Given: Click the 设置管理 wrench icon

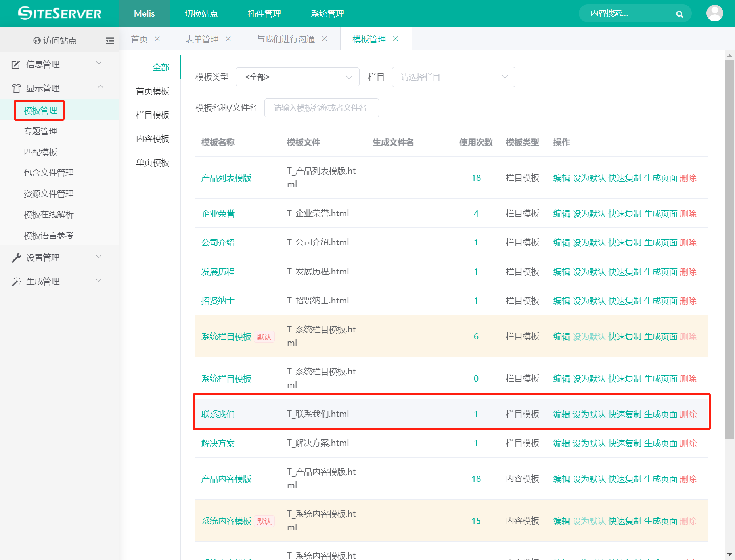Looking at the screenshot, I should (x=16, y=258).
